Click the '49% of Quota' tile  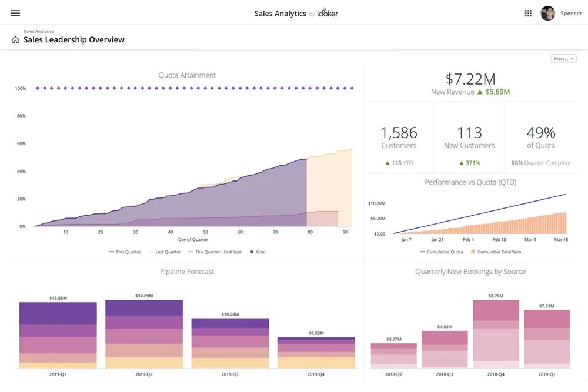point(540,136)
